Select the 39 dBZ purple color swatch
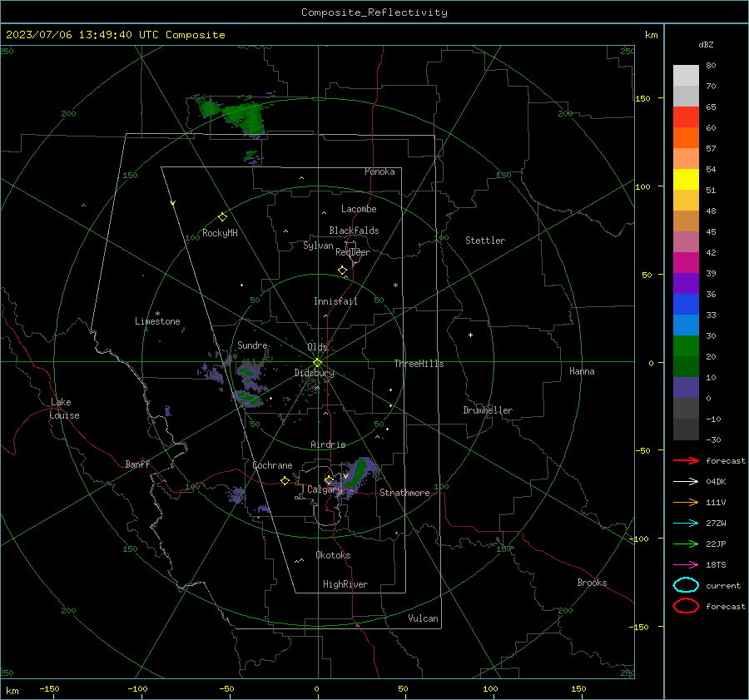This screenshot has width=749, height=700. 686,283
